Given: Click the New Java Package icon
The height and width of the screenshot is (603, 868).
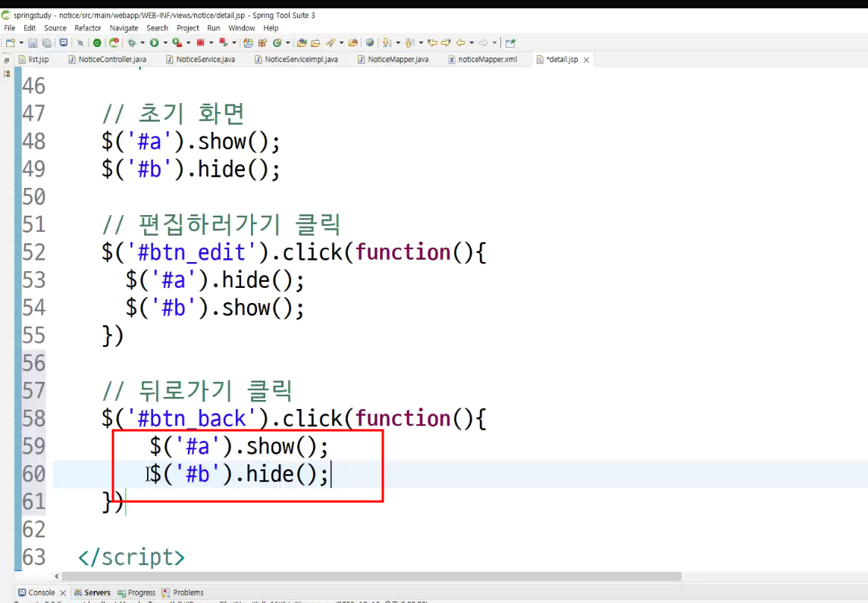Looking at the screenshot, I should [x=262, y=42].
